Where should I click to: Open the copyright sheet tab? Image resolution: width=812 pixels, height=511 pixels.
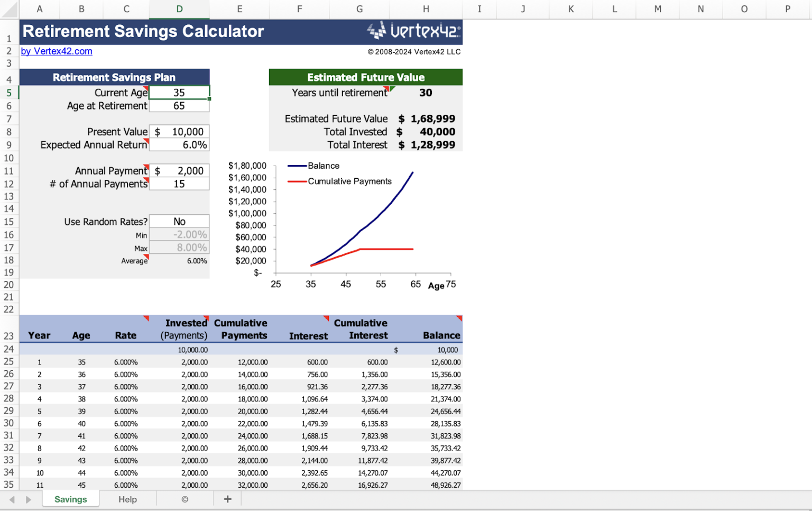184,499
